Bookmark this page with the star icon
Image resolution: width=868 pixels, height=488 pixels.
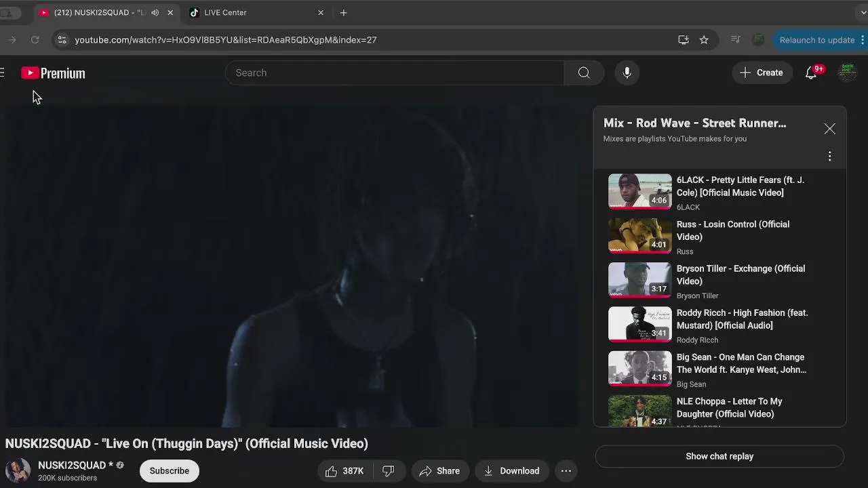point(704,40)
